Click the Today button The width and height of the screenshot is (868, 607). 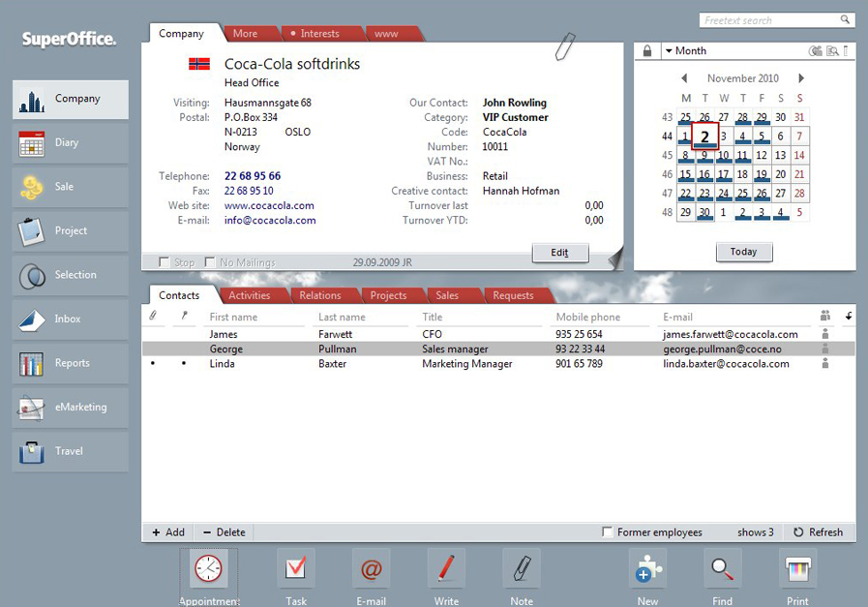pyautogui.click(x=743, y=252)
